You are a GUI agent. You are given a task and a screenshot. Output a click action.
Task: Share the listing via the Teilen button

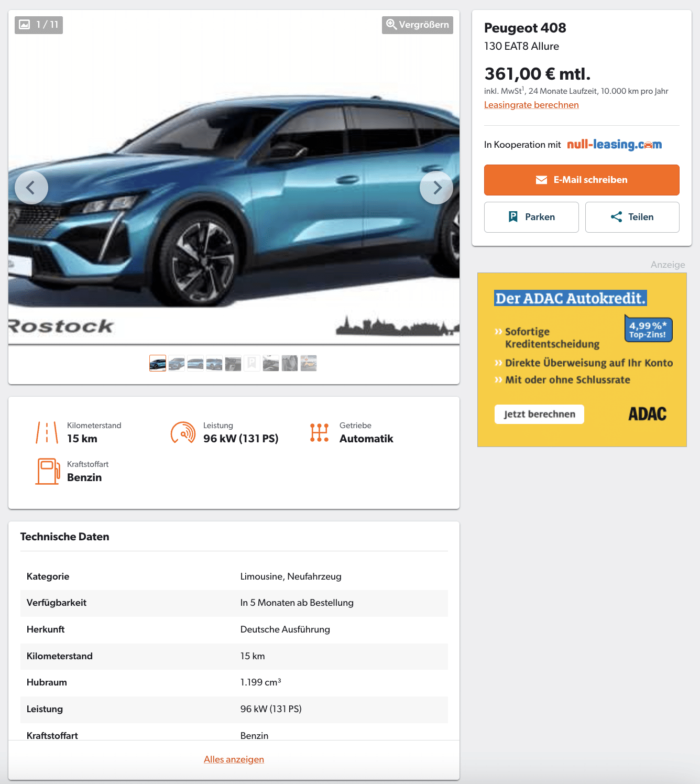tap(632, 217)
